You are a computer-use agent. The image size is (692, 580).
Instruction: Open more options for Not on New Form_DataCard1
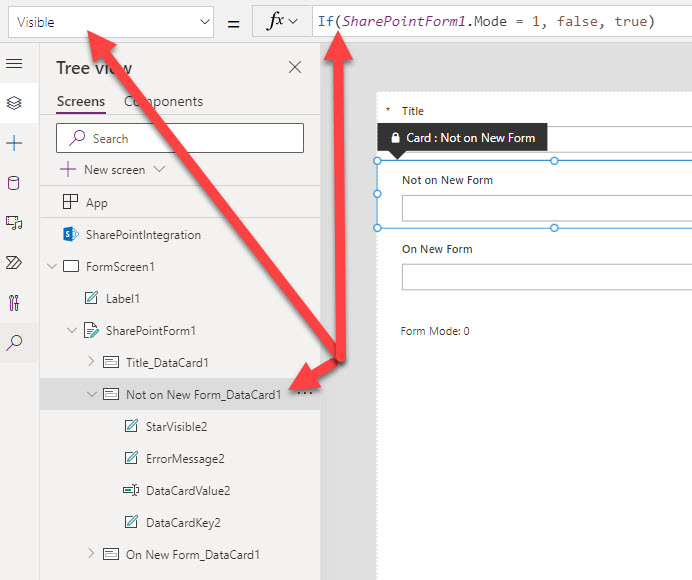(305, 393)
